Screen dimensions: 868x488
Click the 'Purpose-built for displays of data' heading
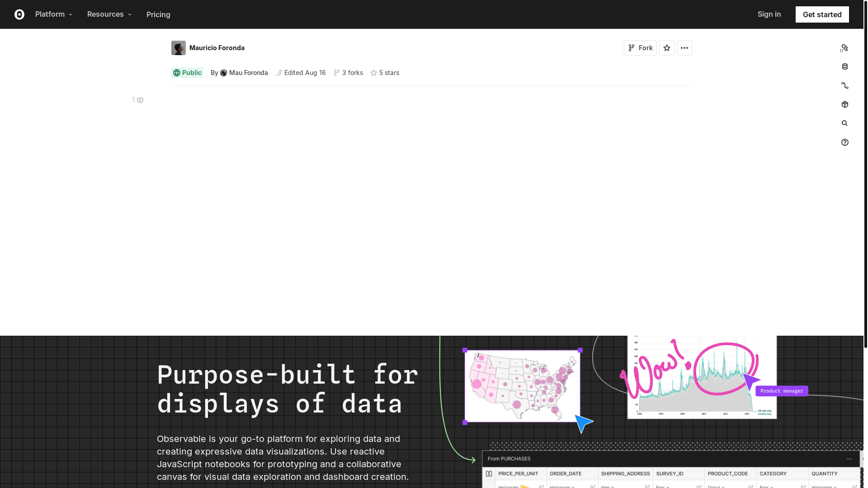point(288,389)
